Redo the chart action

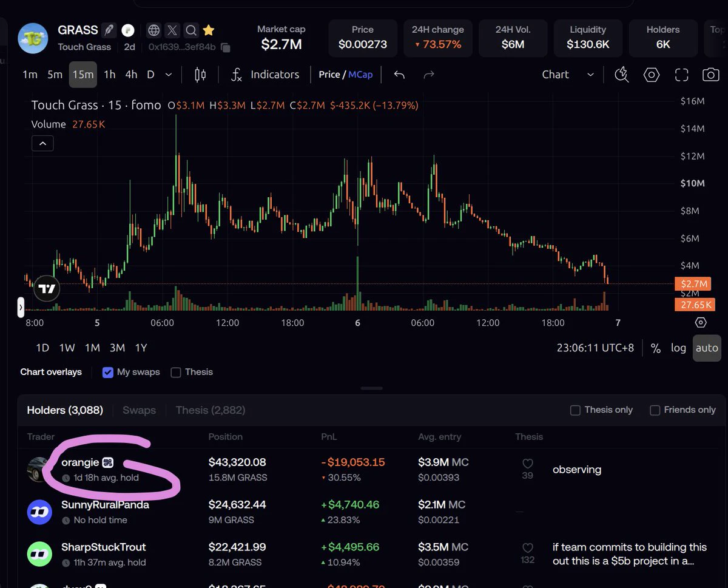click(x=429, y=75)
